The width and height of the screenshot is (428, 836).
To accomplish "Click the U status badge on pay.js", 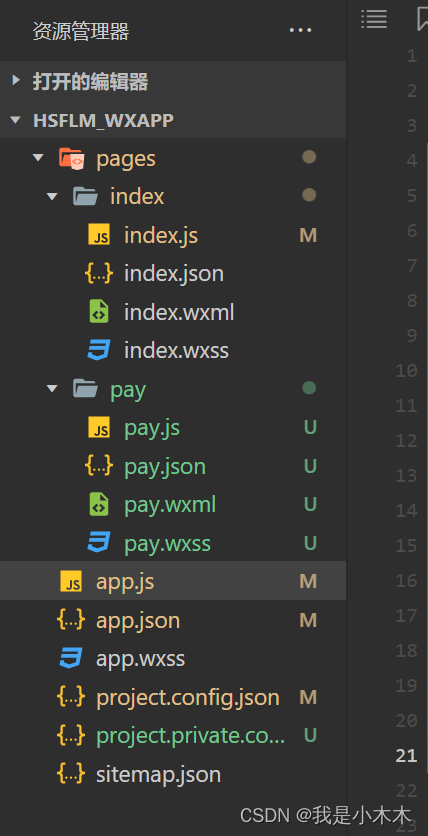I will (x=310, y=427).
